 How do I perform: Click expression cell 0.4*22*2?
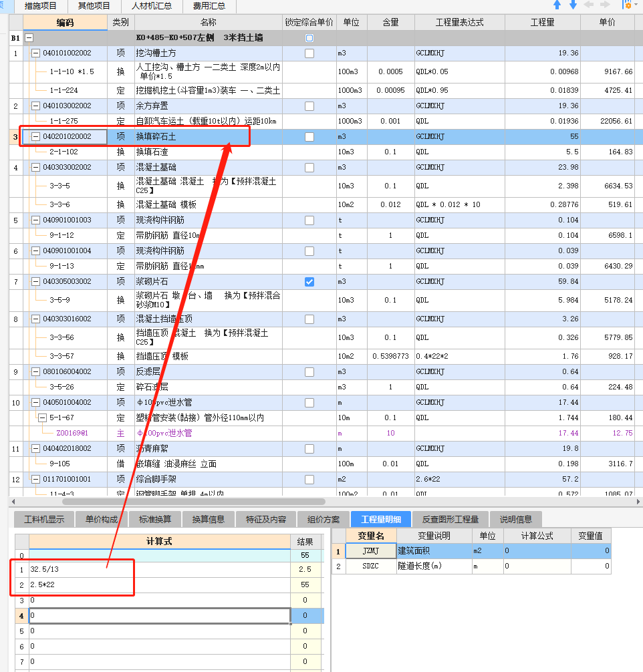459,357
